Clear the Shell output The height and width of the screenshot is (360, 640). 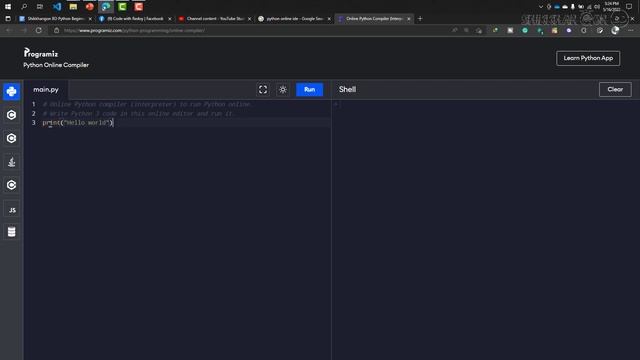tap(615, 89)
